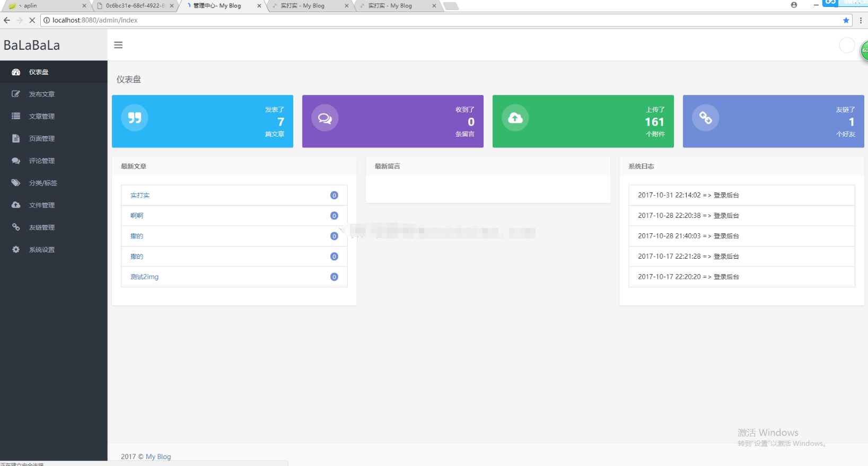Open 分类/标签 in the sidebar

tap(54, 183)
